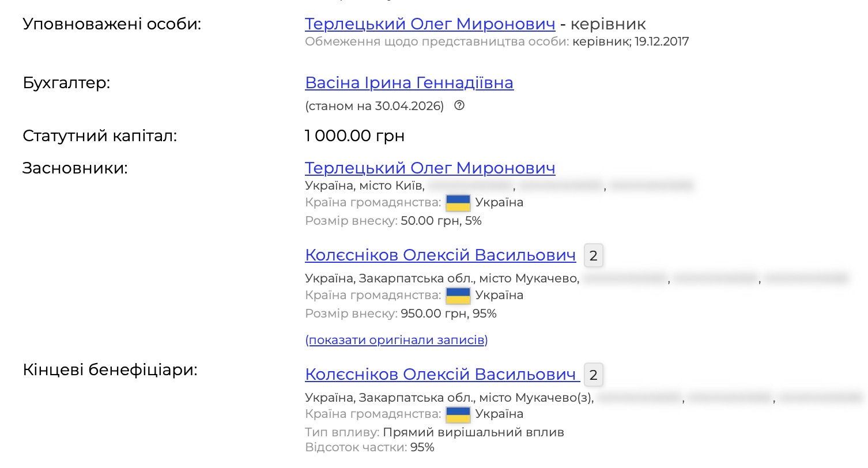The height and width of the screenshot is (468, 868).
Task: Open Колєсніков Олексій Васильович link under Засновники
Action: [x=440, y=255]
